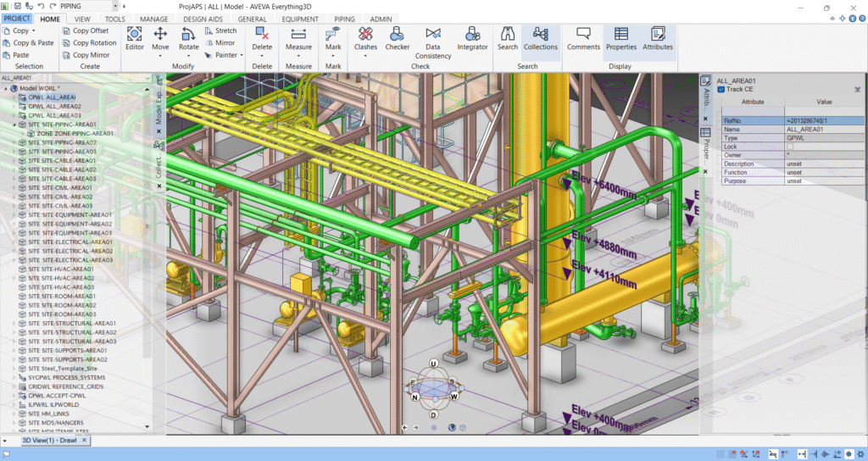Select SITE-CABLE-AREA01 in tree
Image resolution: width=868 pixels, height=461 pixels.
tap(57, 160)
